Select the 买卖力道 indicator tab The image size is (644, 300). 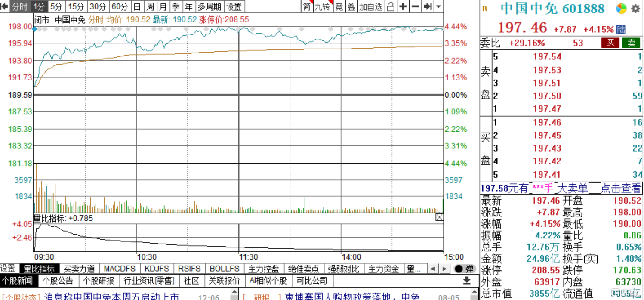click(x=79, y=269)
